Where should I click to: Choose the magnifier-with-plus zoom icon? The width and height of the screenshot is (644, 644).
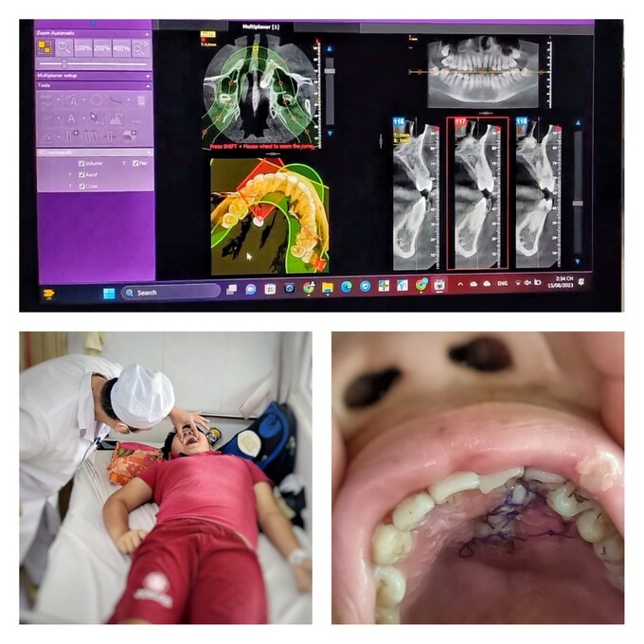[x=140, y=48]
